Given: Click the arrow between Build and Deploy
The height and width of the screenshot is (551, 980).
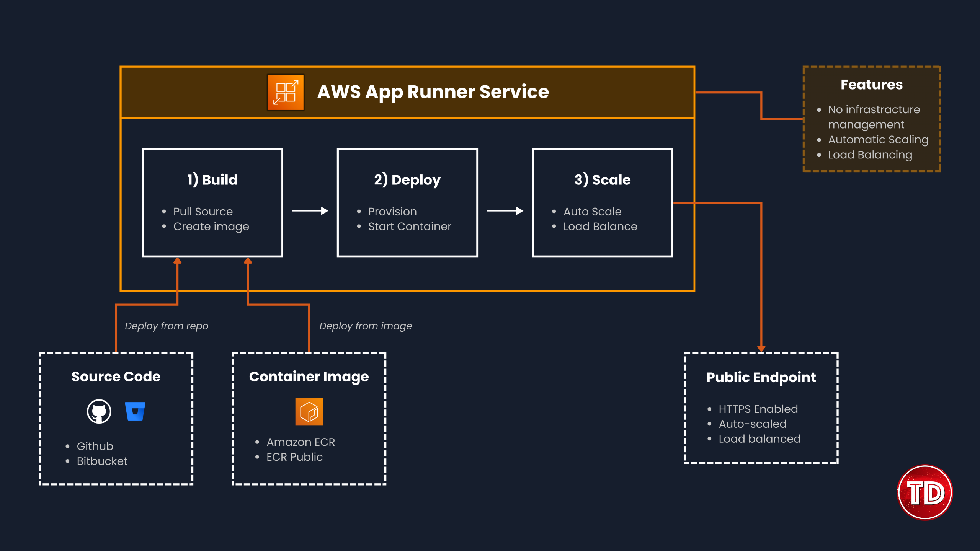Looking at the screenshot, I should pyautogui.click(x=310, y=210).
